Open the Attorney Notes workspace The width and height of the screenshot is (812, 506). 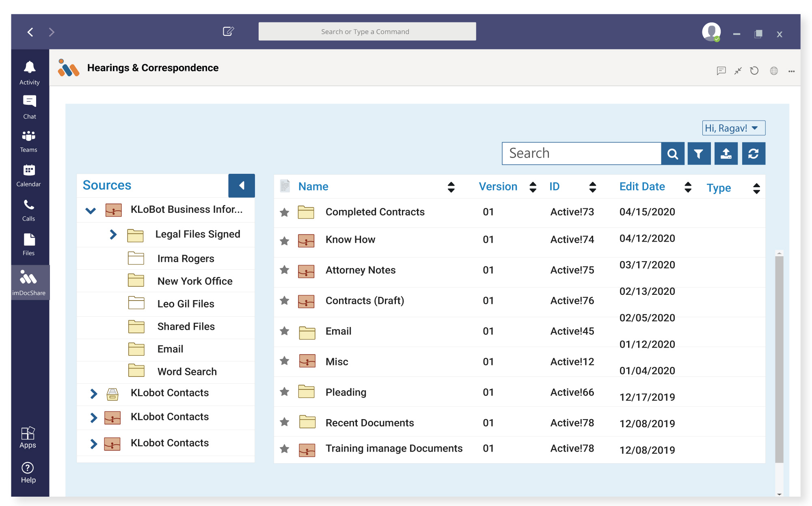coord(360,270)
